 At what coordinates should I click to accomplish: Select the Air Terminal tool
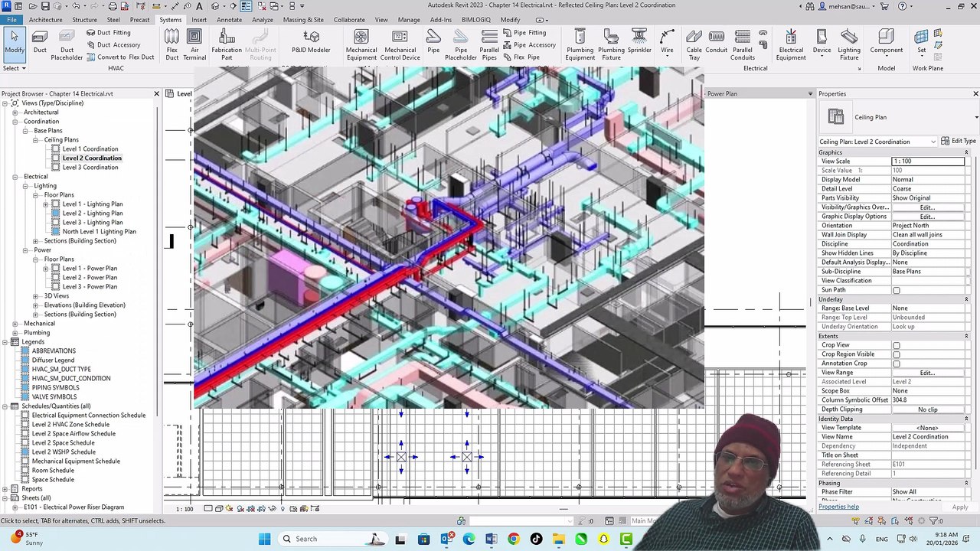click(194, 45)
